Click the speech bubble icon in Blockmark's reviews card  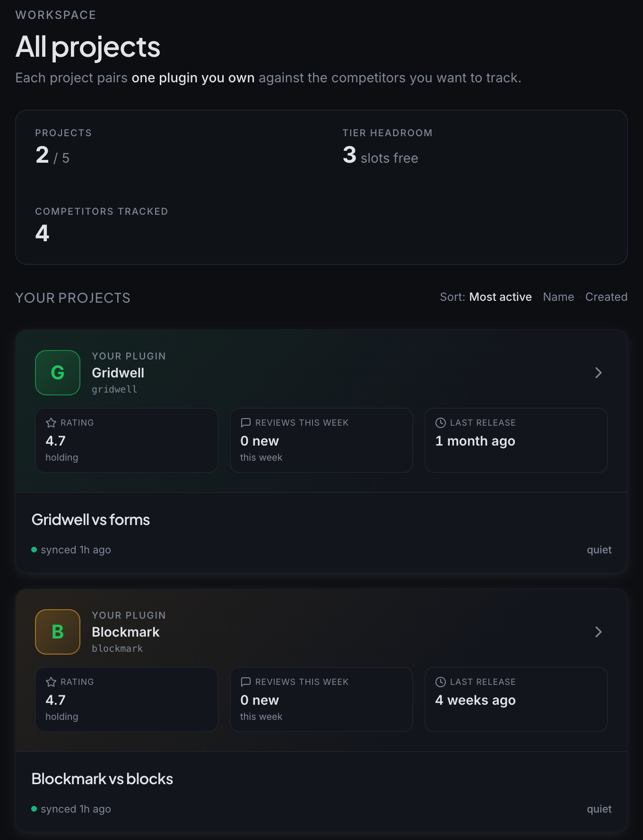tap(246, 682)
